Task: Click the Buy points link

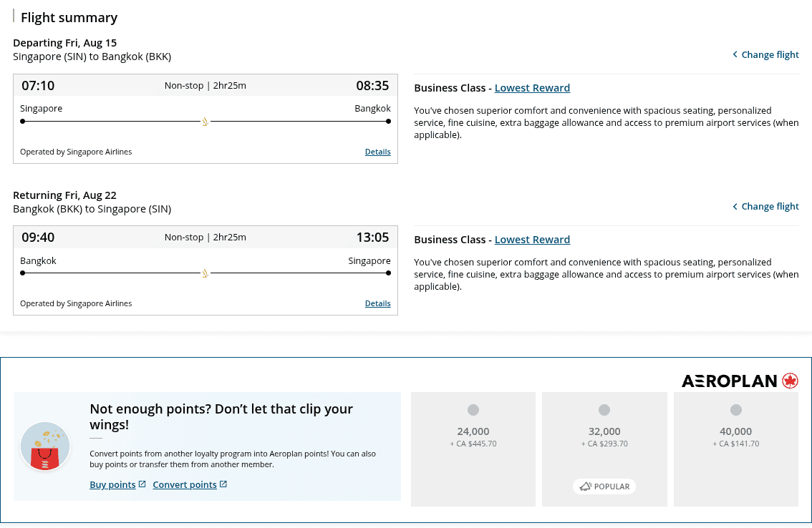Action: coord(112,484)
